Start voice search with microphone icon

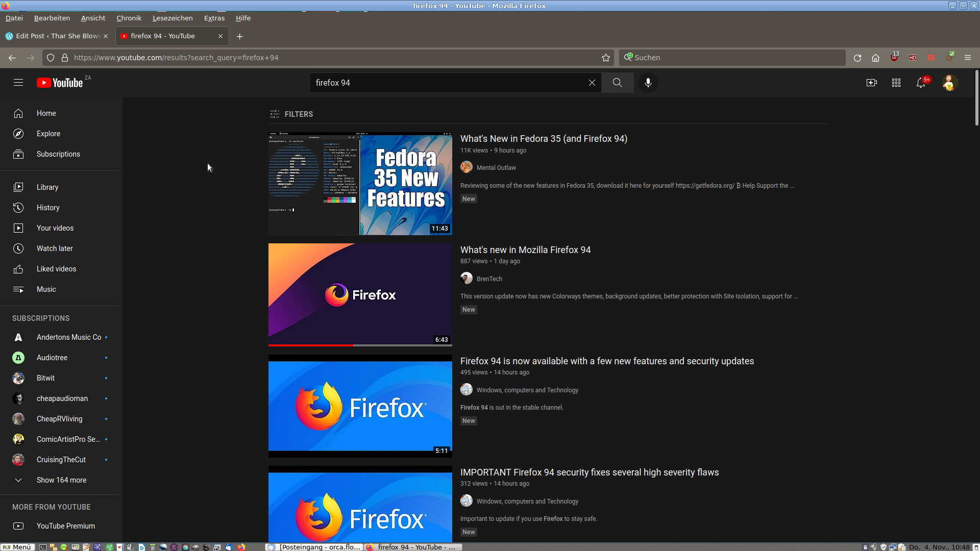pyautogui.click(x=648, y=83)
